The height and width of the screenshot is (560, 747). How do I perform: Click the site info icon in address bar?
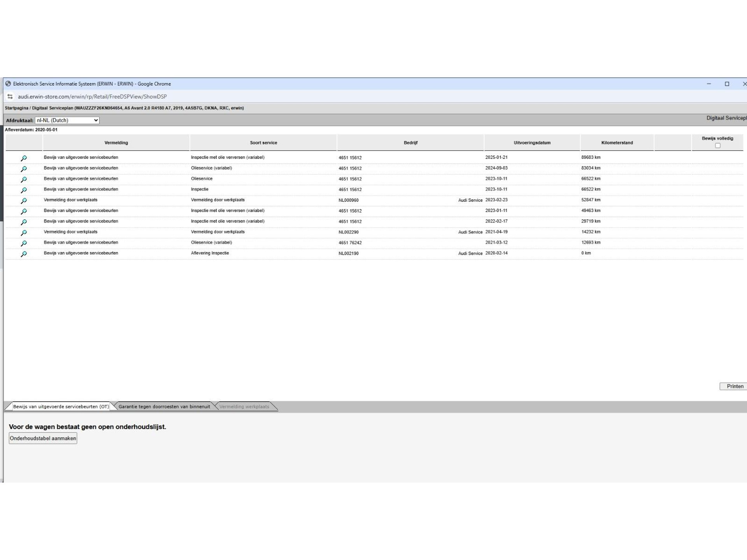[x=10, y=96]
